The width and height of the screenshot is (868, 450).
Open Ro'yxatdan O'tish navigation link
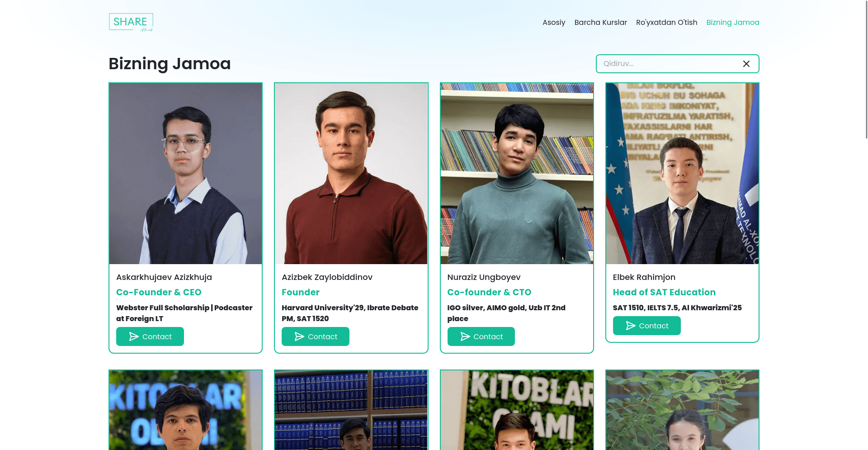click(x=666, y=22)
